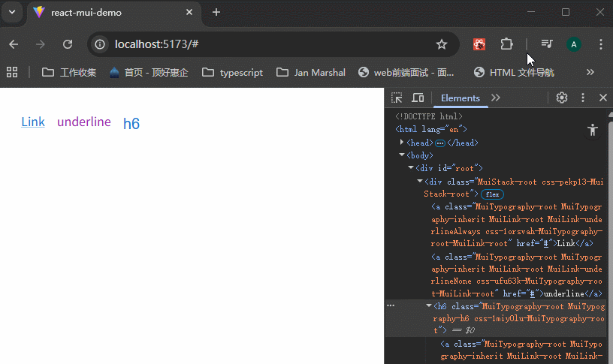Open the browser extensions puzzle icon

pos(506,44)
